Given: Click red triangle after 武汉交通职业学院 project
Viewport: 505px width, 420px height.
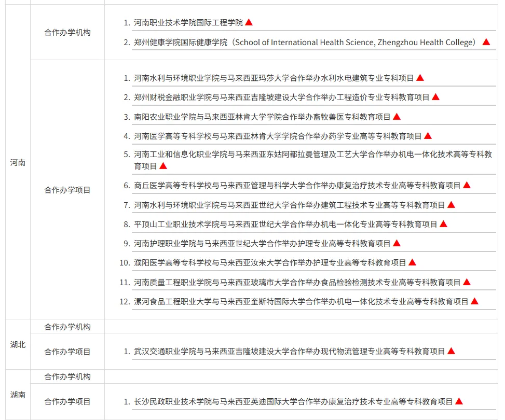Looking at the screenshot, I should click(452, 351).
